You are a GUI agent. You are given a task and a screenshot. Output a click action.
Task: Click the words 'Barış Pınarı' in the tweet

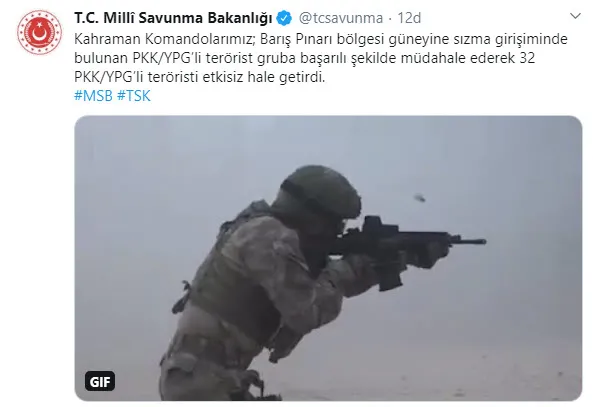tap(296, 39)
